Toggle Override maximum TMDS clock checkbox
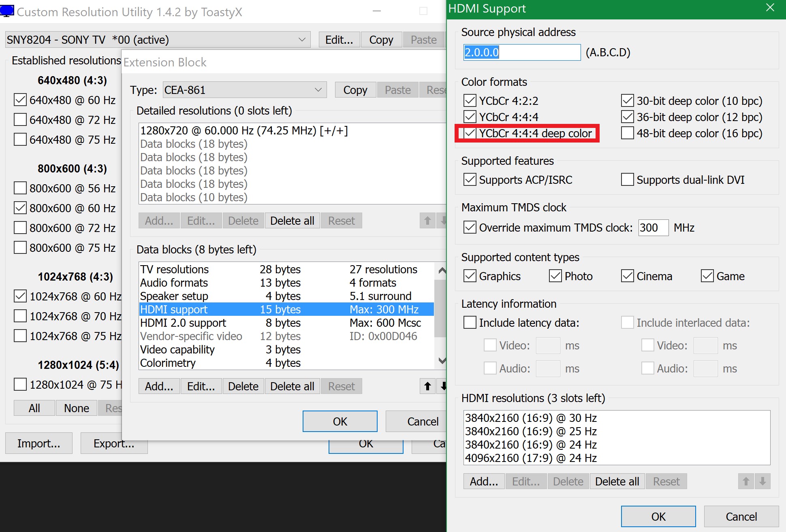Screen dimensions: 786x532 click(x=470, y=227)
